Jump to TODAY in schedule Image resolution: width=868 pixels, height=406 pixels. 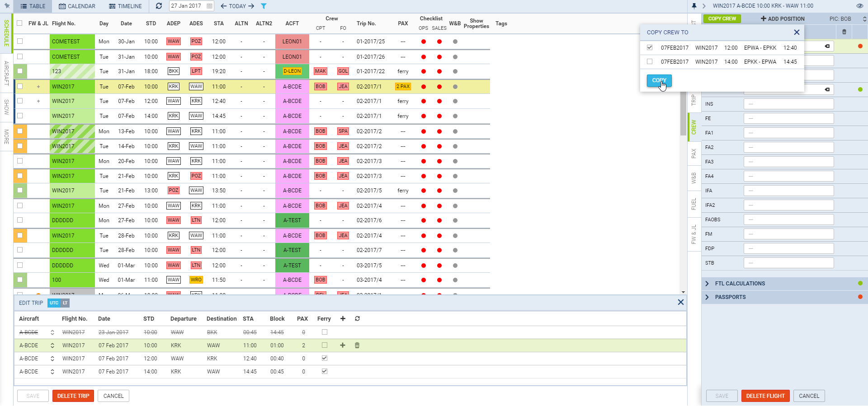coord(237,6)
